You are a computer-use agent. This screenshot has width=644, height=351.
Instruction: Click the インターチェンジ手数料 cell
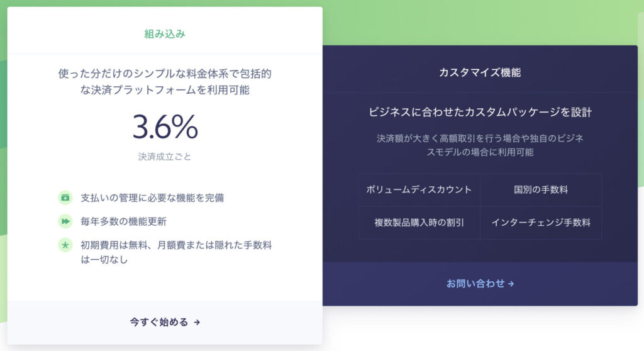[541, 222]
